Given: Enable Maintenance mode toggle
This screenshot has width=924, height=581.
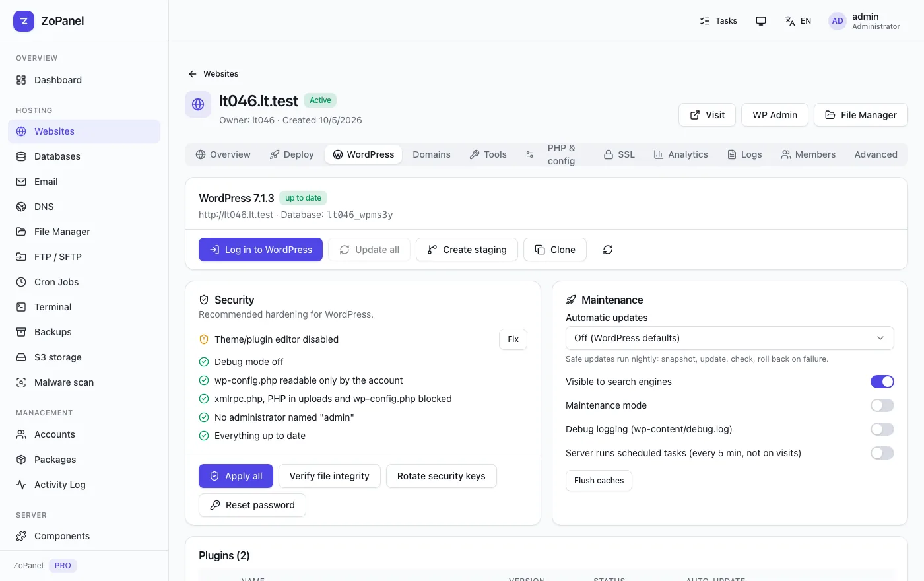Looking at the screenshot, I should (x=882, y=405).
